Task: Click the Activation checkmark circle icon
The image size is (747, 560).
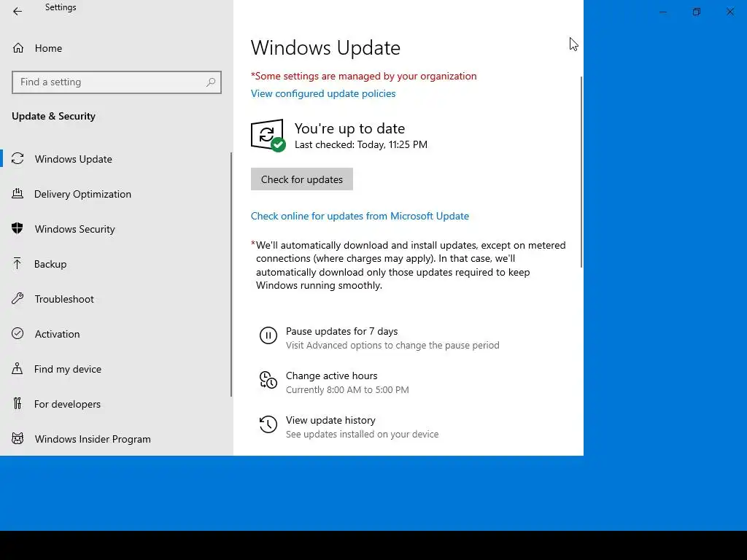Action: coord(18,334)
